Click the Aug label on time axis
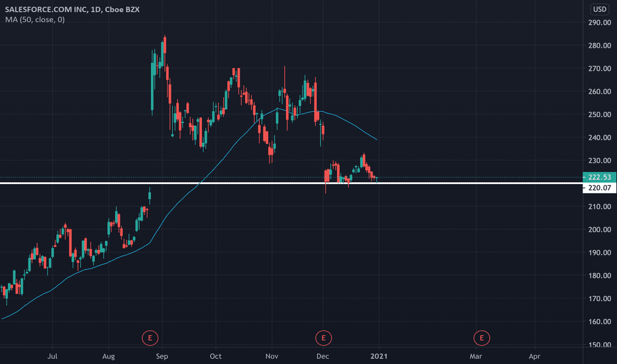The width and height of the screenshot is (617, 364). point(109,356)
